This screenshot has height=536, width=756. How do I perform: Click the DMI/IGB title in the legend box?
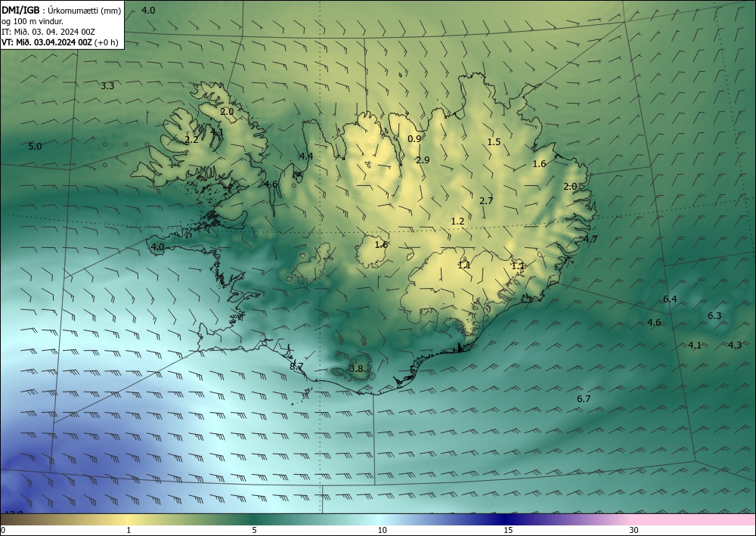[20, 11]
